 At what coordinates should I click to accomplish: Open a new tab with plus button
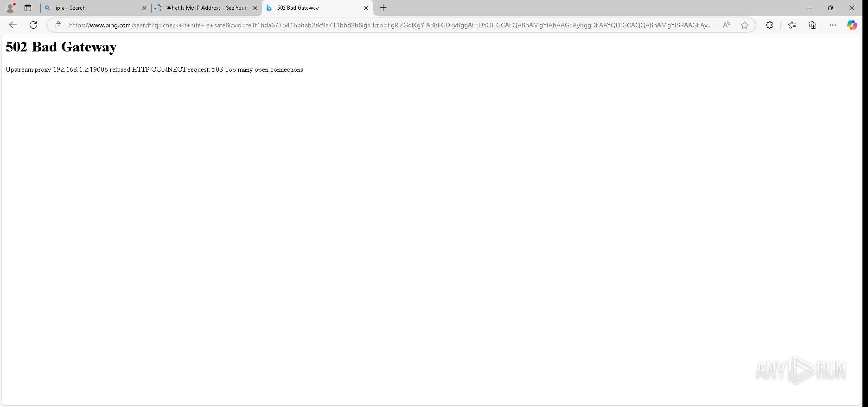coord(383,8)
